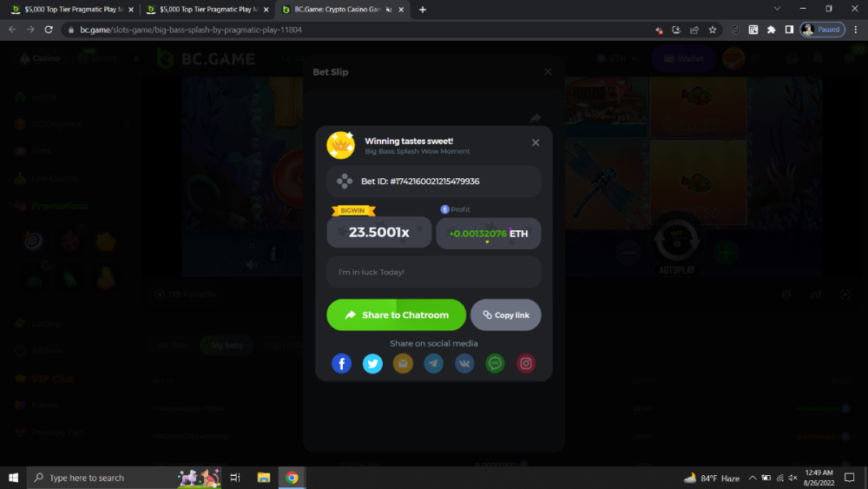Close the Bet Slip panel
This screenshot has height=489, width=868.
548,72
